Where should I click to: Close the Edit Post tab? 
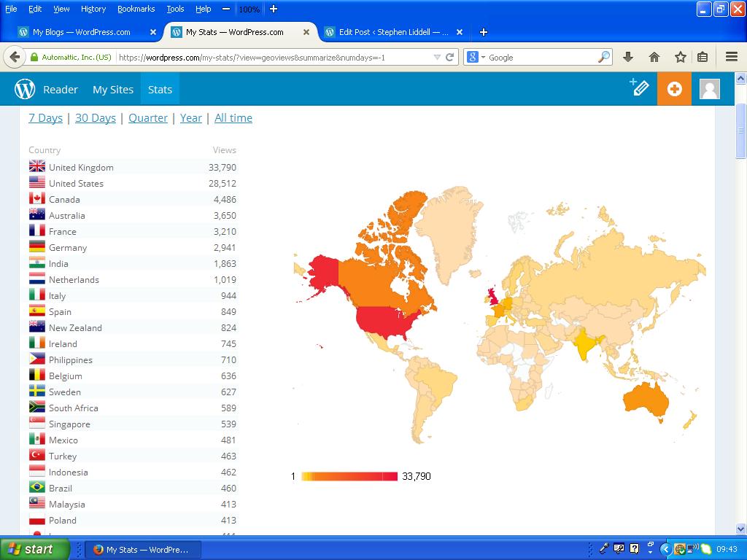tap(460, 32)
